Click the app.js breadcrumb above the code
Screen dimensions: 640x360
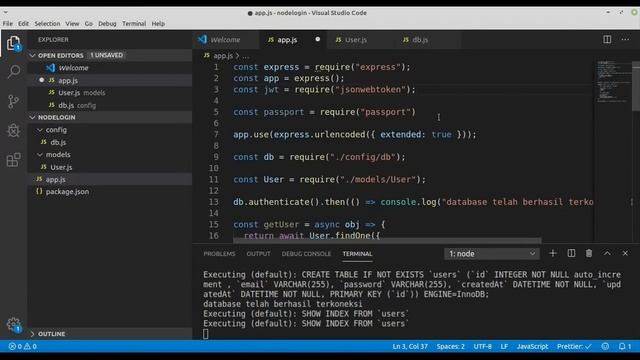[x=223, y=56]
